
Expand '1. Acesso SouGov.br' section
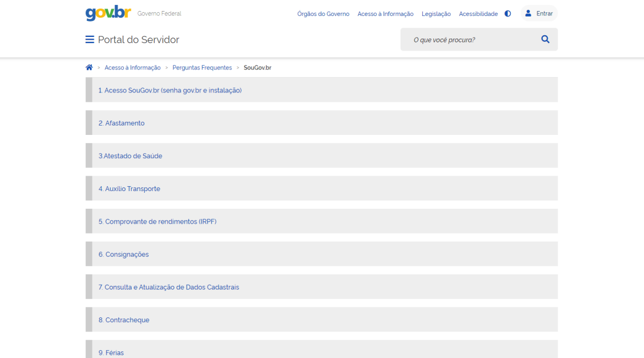coord(170,90)
